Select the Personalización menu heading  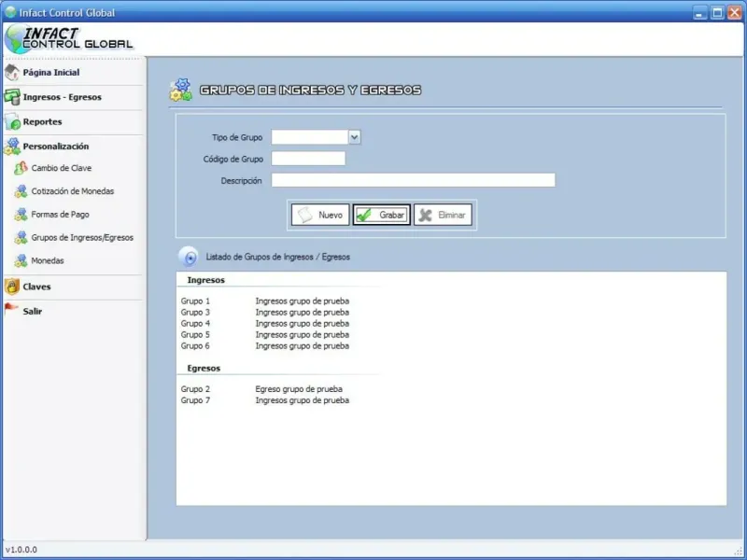pyautogui.click(x=56, y=147)
